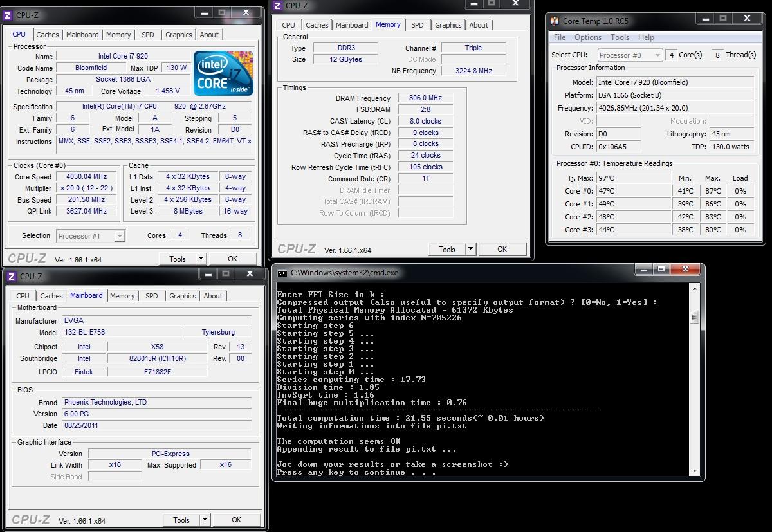
Task: Click Memory Size 12 GBytes value
Action: 345,59
